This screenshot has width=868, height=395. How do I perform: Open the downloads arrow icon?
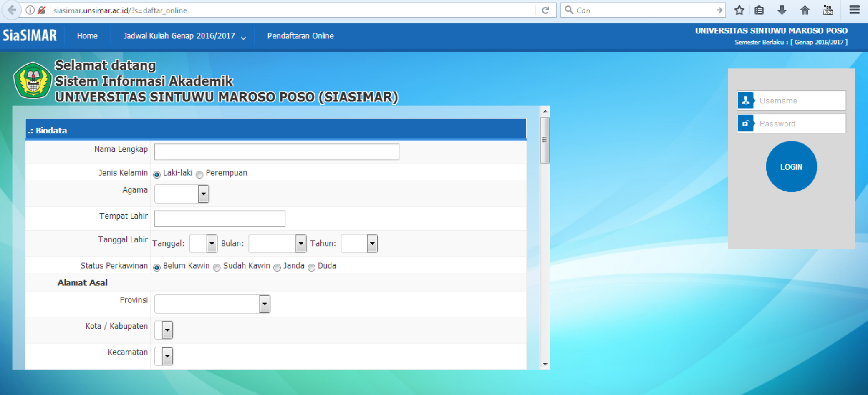[782, 10]
